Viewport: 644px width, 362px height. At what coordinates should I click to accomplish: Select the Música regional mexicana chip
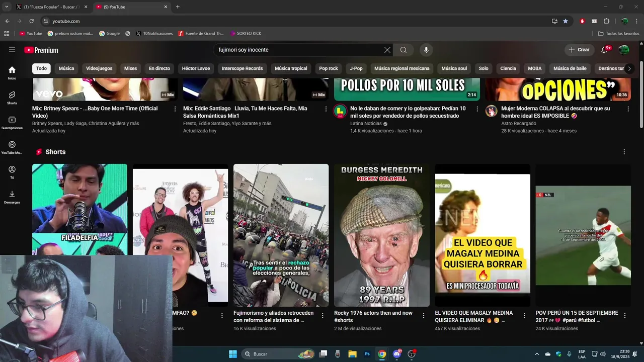[402, 68]
